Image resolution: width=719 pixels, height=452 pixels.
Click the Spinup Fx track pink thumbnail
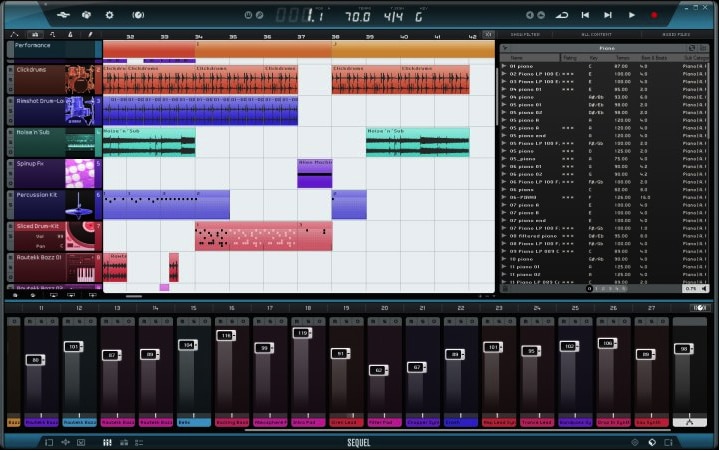click(80, 173)
